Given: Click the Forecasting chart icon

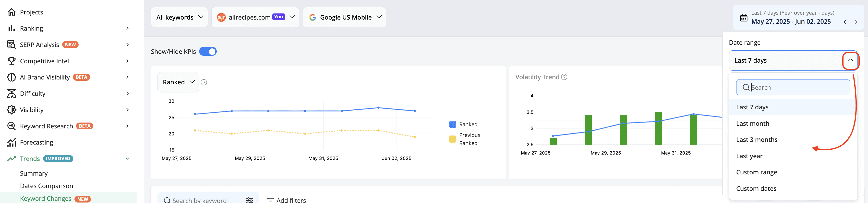Looking at the screenshot, I should [x=12, y=142].
